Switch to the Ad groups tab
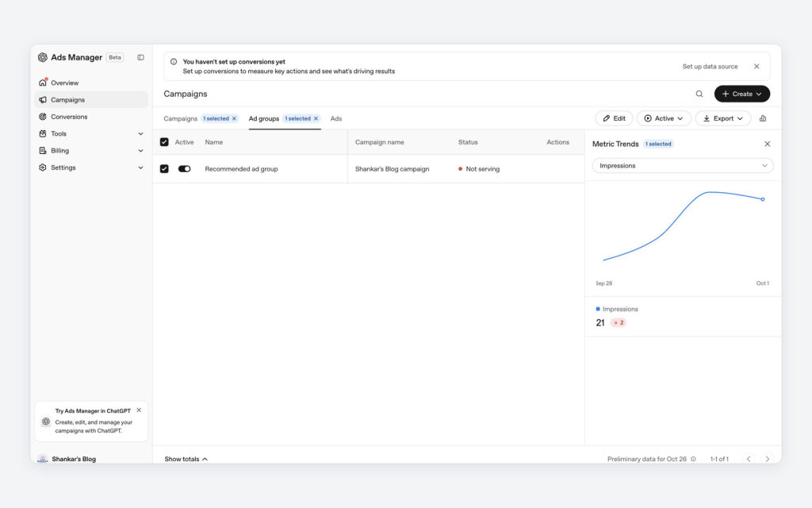Screen dimensions: 812x508 click(263, 119)
